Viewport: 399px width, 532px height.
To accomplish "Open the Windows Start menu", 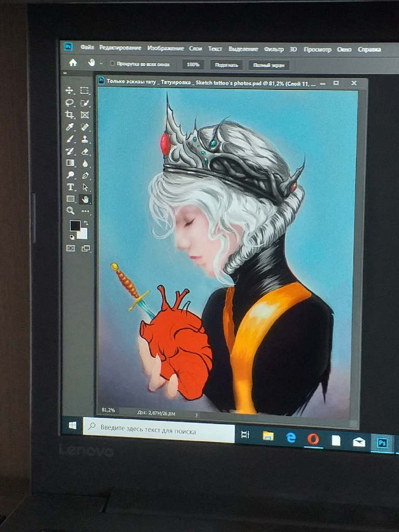I will tap(72, 425).
